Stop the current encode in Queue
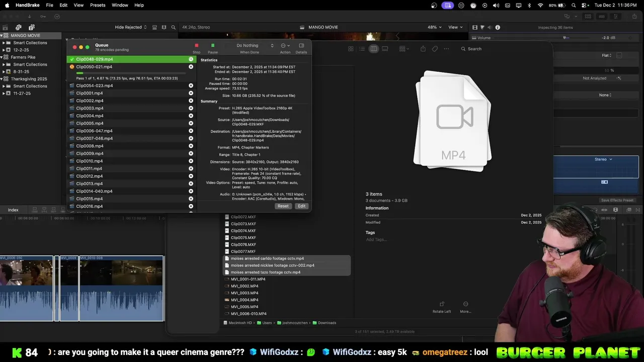644x362 pixels. click(196, 45)
